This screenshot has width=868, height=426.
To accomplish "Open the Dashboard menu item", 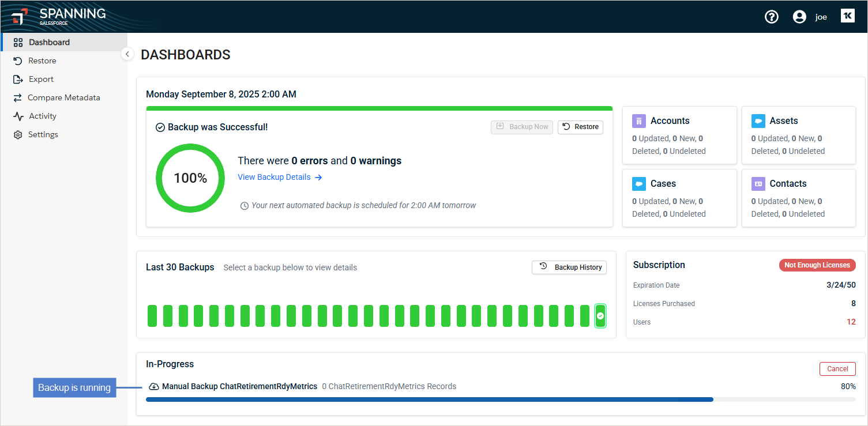I will [49, 42].
